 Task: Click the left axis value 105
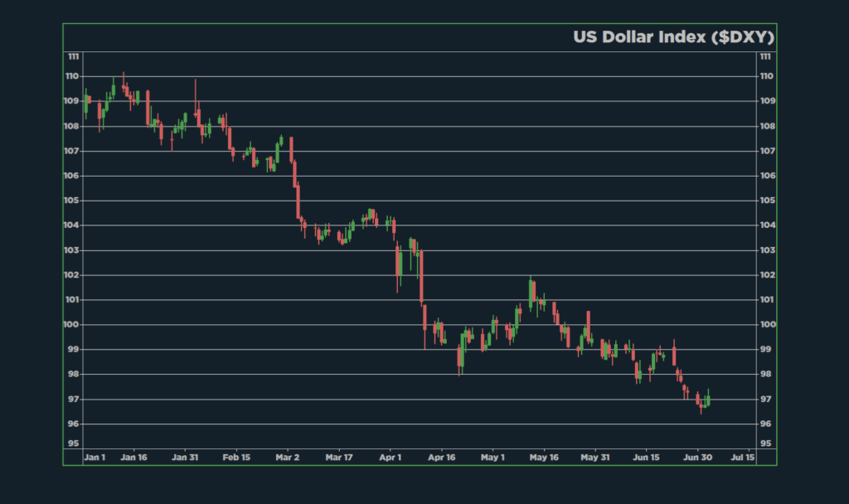(x=71, y=201)
